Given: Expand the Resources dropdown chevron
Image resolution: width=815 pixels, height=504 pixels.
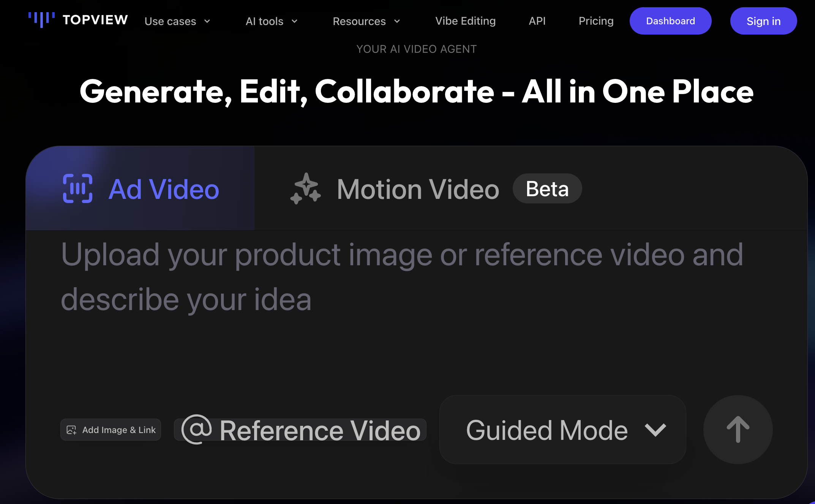Looking at the screenshot, I should click(x=397, y=21).
